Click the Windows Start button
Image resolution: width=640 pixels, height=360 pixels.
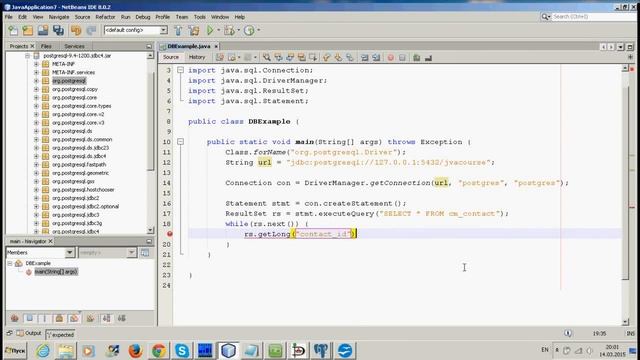(15, 351)
